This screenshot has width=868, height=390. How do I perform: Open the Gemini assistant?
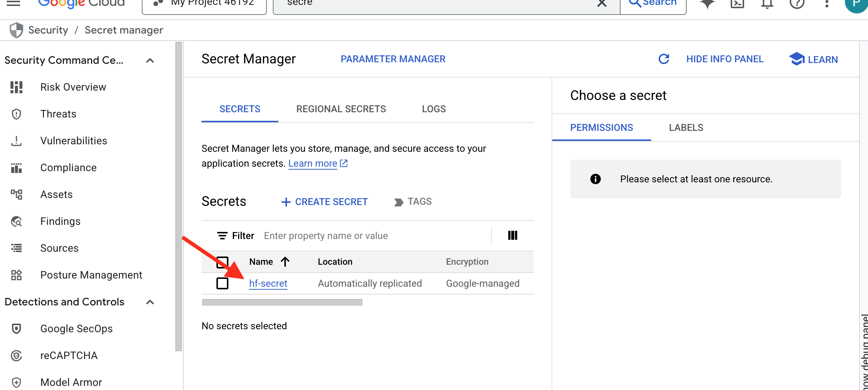[707, 4]
